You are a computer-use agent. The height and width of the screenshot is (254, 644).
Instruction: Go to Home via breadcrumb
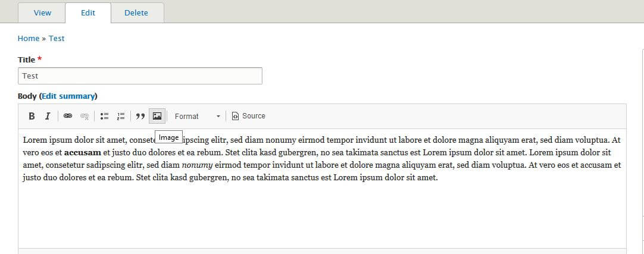coord(29,38)
